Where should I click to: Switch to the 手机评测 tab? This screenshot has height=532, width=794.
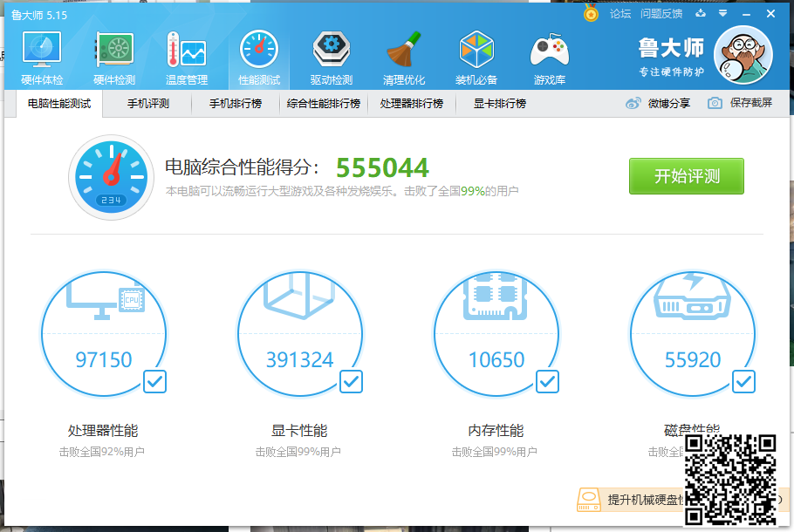pyautogui.click(x=147, y=104)
